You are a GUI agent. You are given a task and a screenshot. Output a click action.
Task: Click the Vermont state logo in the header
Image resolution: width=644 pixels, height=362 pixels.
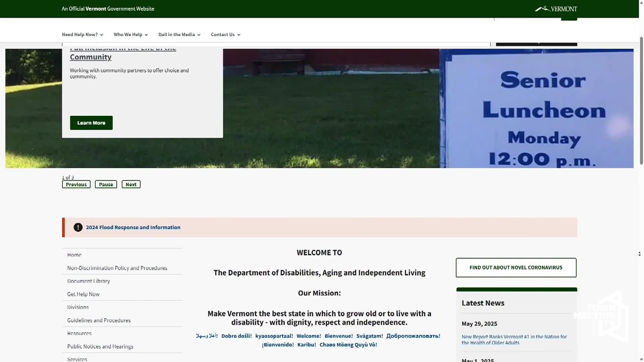tap(555, 9)
